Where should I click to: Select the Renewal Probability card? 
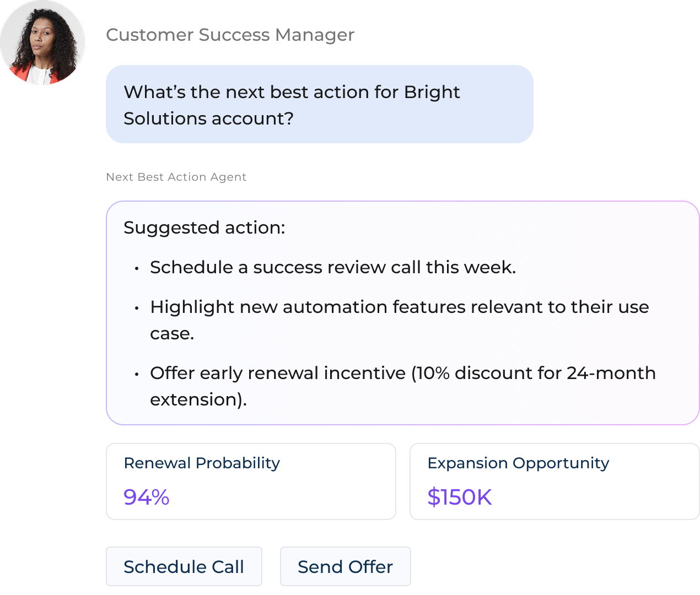tap(251, 481)
